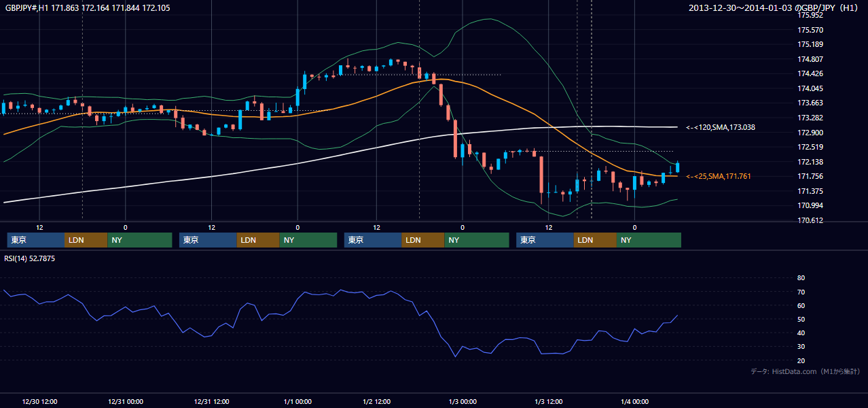
Task: Click the 174.807 price axis value
Action: pos(810,59)
